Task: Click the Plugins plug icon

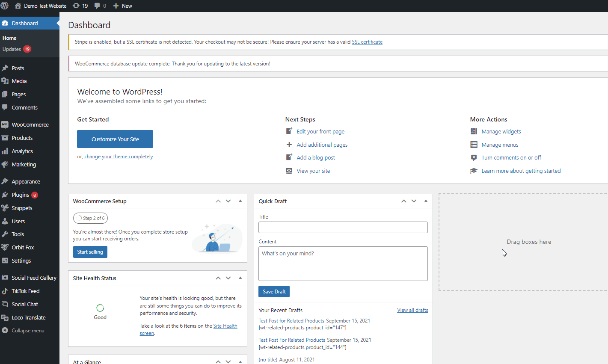Action: (5, 195)
